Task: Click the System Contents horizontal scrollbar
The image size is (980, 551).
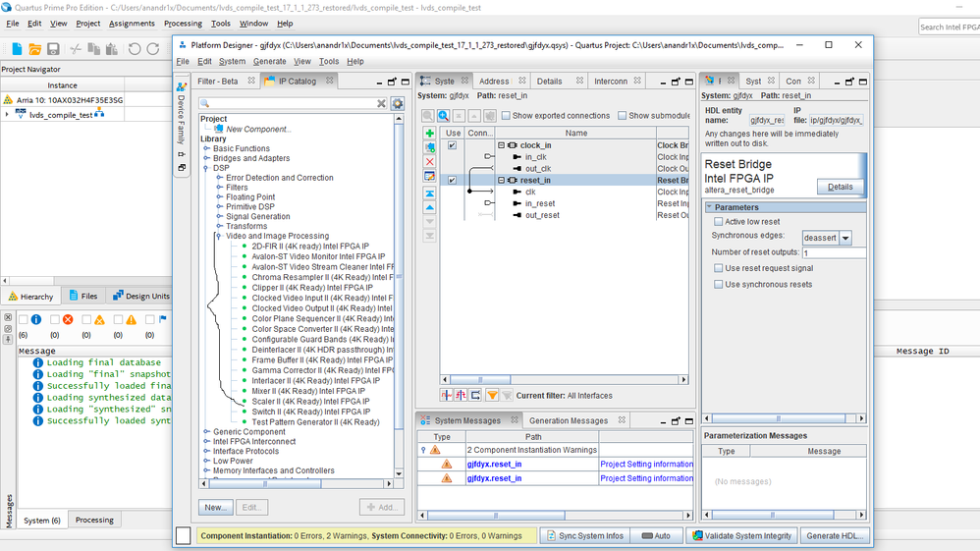Action: pos(481,381)
